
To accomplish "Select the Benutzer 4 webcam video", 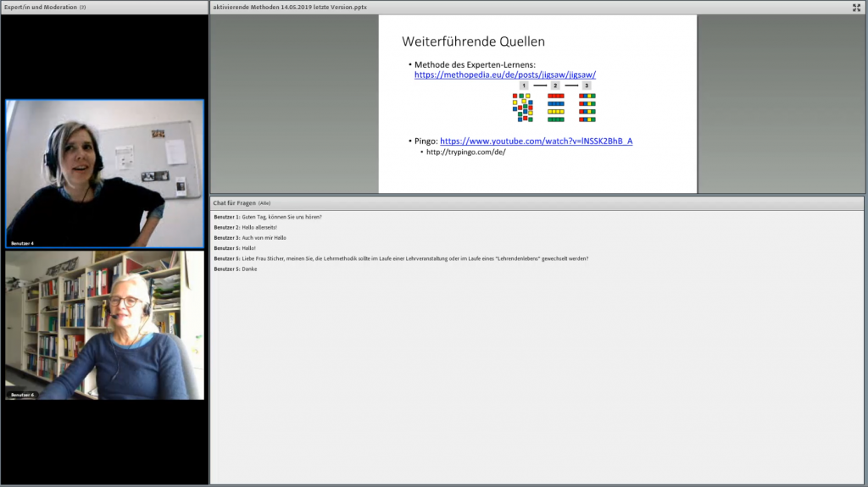I will (104, 174).
